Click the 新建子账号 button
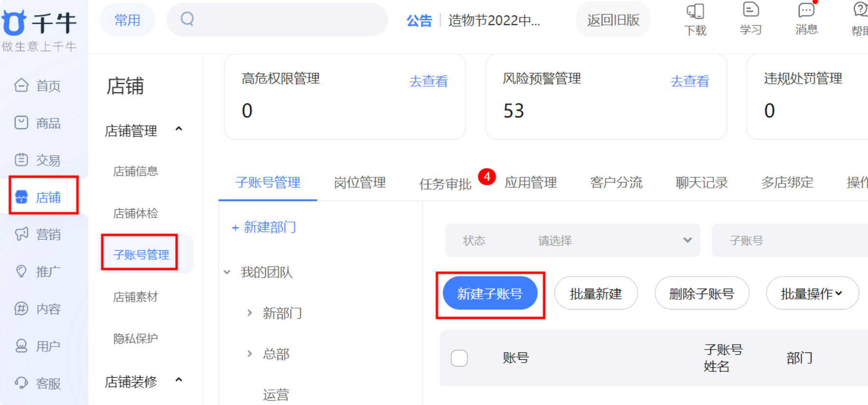The height and width of the screenshot is (405, 868). point(490,294)
